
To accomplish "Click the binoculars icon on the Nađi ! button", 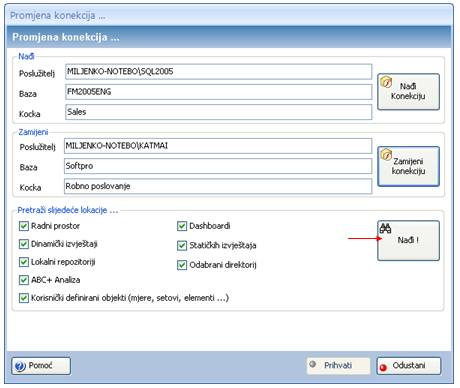I will 385,228.
